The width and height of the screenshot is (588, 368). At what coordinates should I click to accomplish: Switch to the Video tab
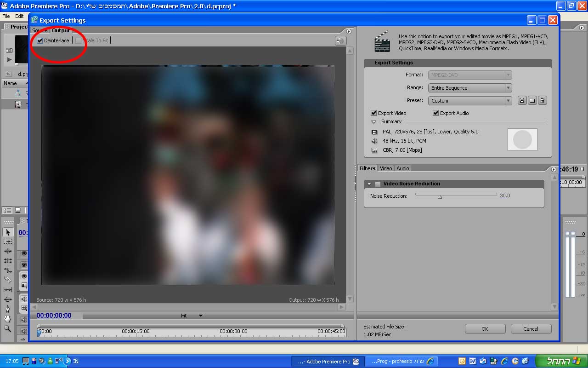click(386, 168)
